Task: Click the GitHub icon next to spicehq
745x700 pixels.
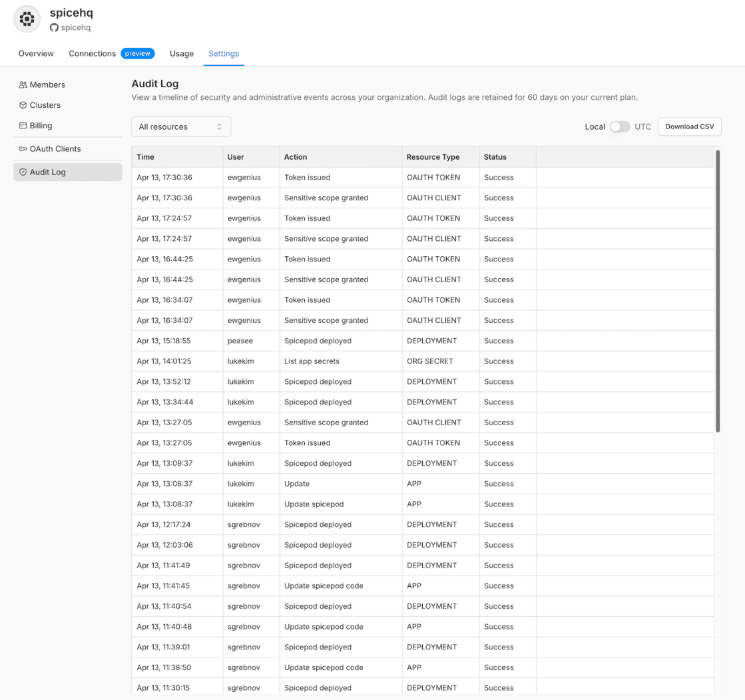Action: (53, 27)
